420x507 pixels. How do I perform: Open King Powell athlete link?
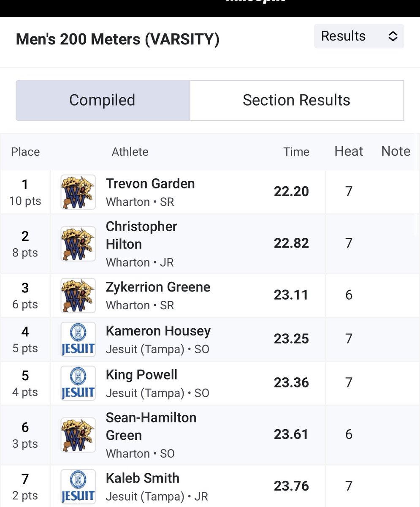(x=141, y=375)
